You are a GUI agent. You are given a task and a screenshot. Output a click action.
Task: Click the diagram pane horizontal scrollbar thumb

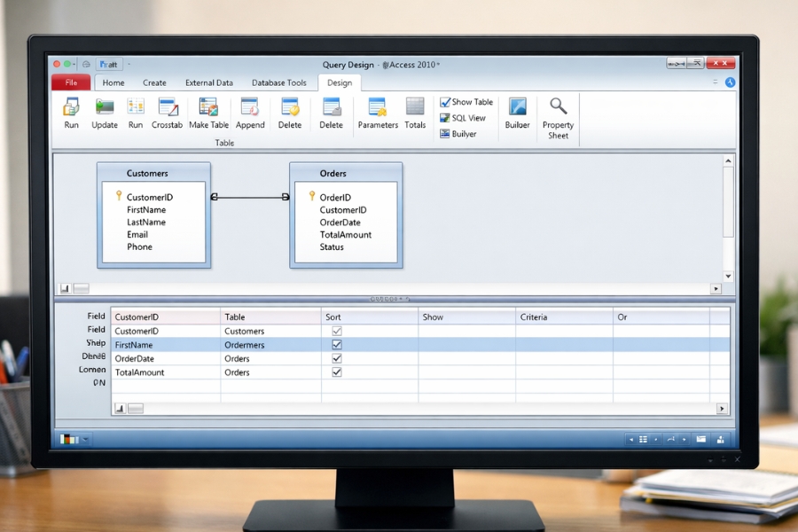coord(81,289)
